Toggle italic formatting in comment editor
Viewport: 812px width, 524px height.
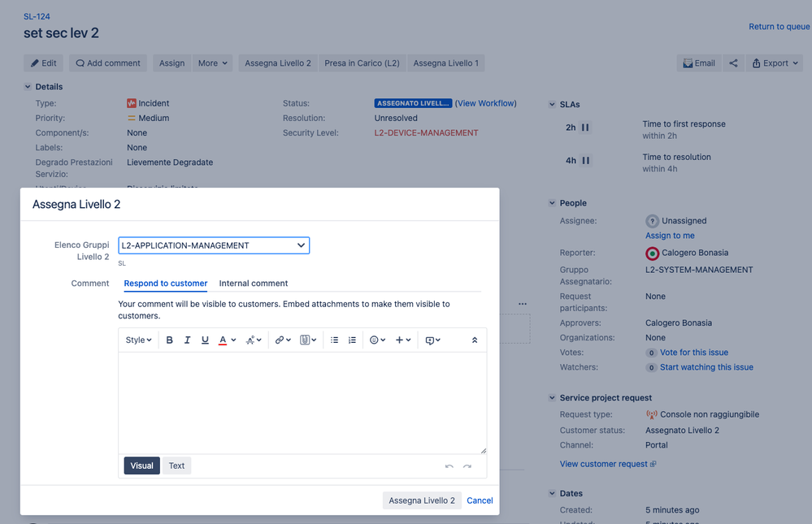coord(187,340)
